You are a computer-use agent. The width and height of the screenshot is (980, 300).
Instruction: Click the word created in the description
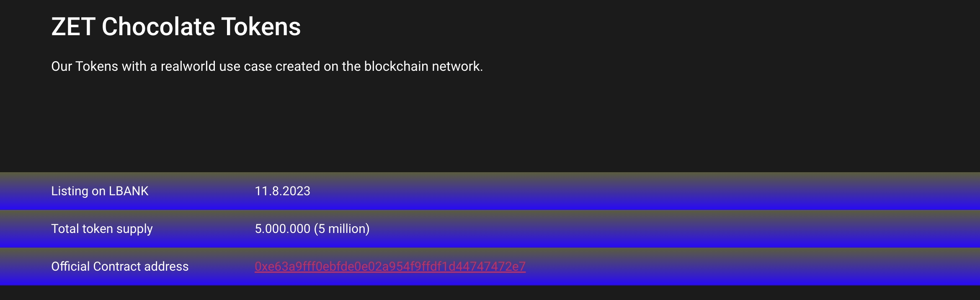298,66
